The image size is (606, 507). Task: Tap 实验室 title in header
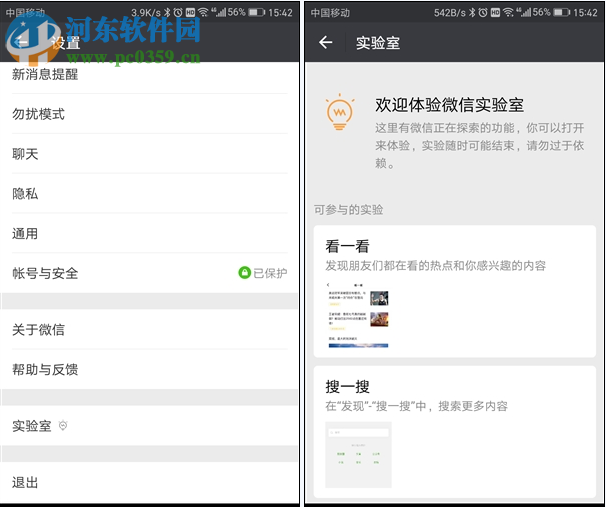click(x=378, y=43)
